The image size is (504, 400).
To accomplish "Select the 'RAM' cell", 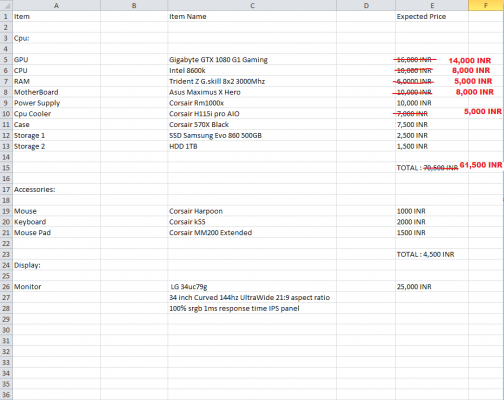I will coord(56,81).
